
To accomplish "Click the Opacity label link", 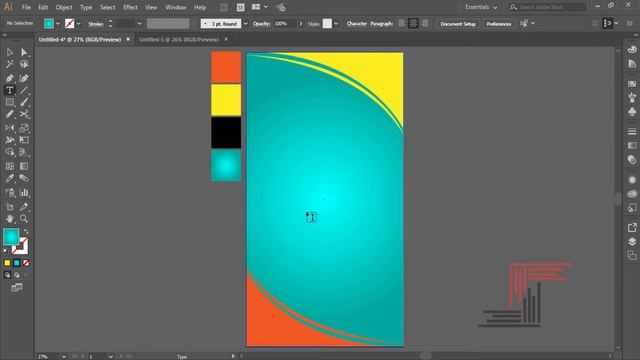I will coord(261,24).
